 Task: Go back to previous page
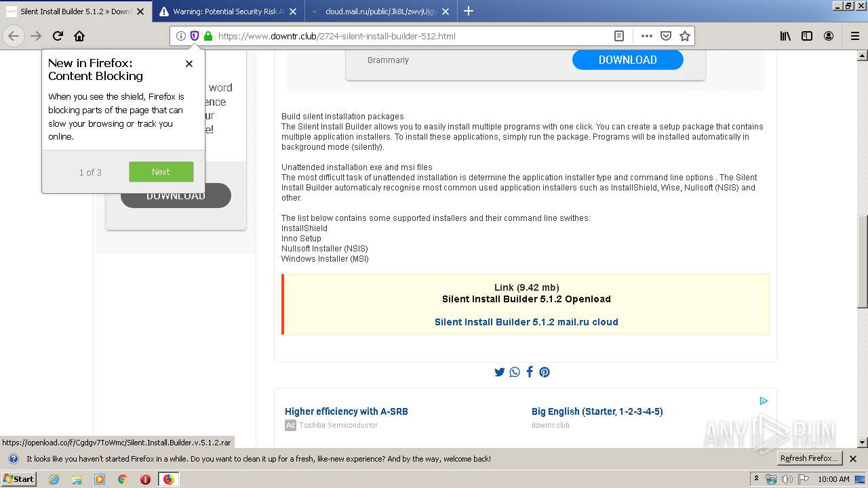(14, 36)
